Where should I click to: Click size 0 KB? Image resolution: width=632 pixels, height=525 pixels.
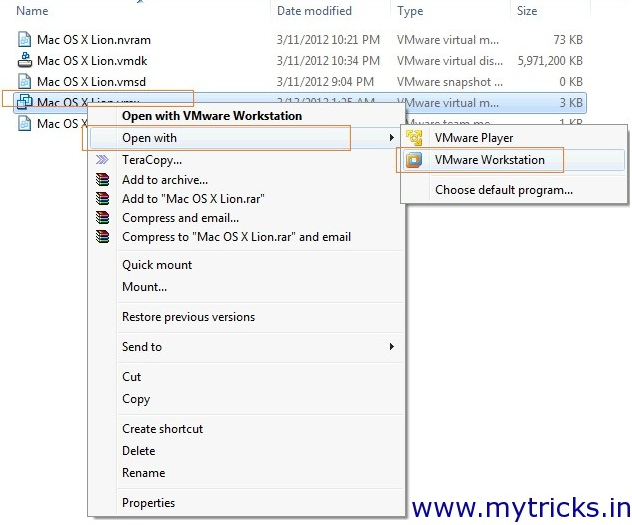click(571, 82)
